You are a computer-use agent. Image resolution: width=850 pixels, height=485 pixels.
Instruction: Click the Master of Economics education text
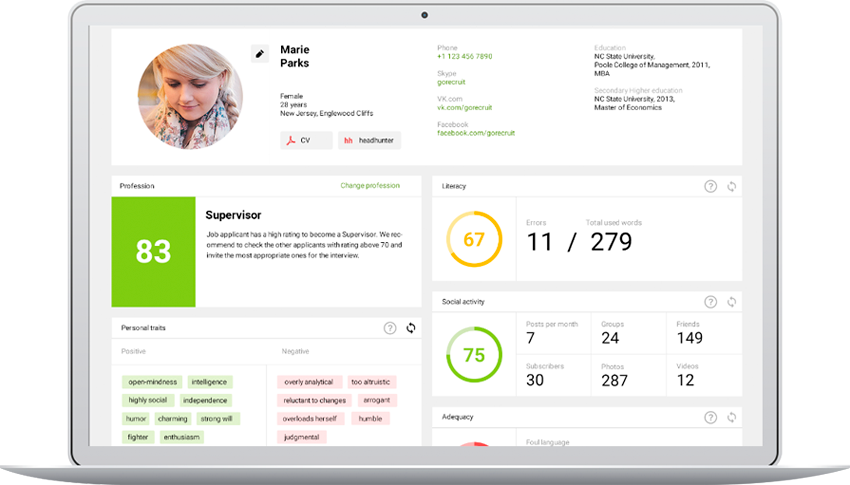628,107
